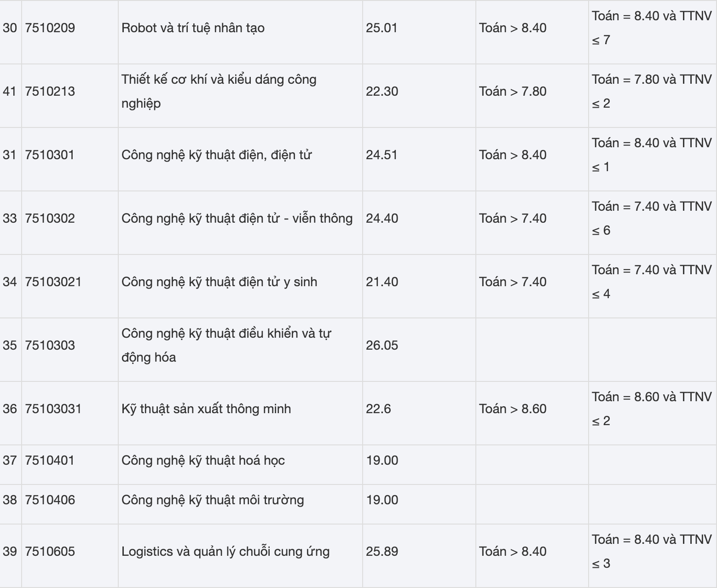717x588 pixels.
Task: Click the major code 7510406
Action: click(50, 500)
